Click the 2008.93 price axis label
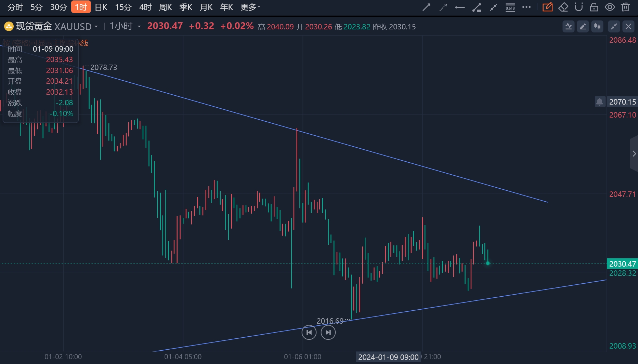The width and height of the screenshot is (638, 364). click(623, 346)
